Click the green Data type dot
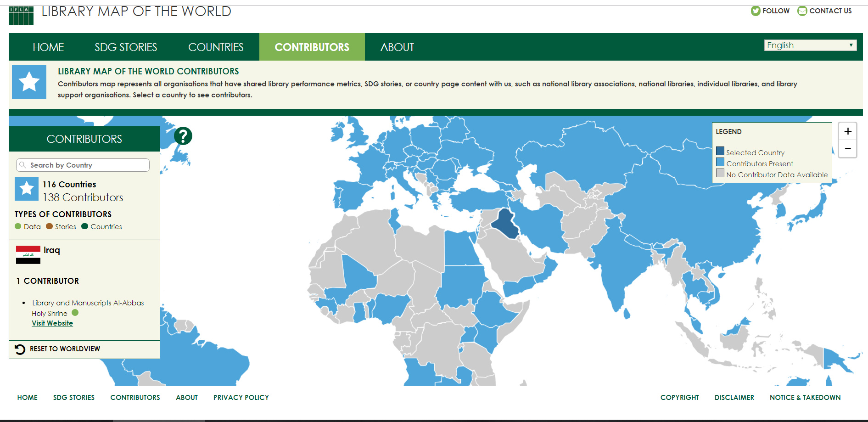Viewport: 868px width, 422px height. click(x=18, y=226)
